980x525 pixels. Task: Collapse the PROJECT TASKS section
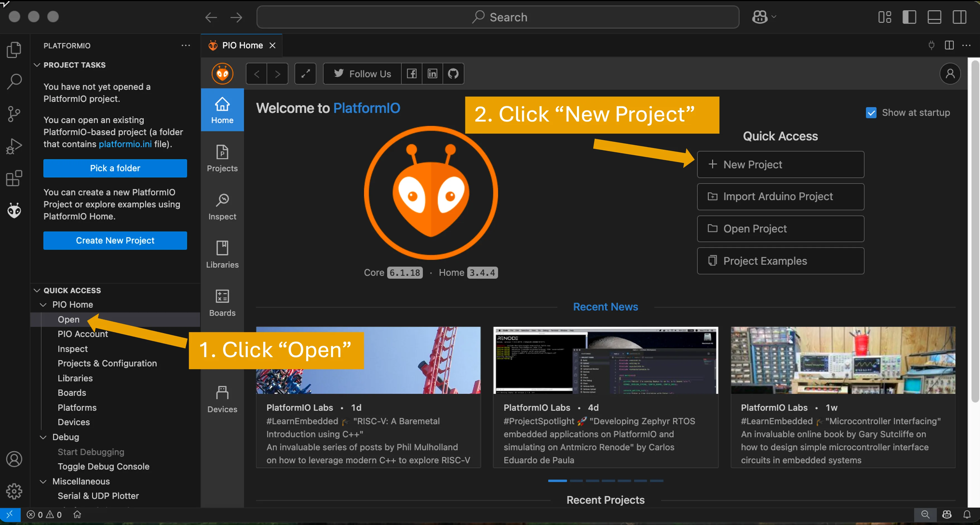(x=37, y=65)
